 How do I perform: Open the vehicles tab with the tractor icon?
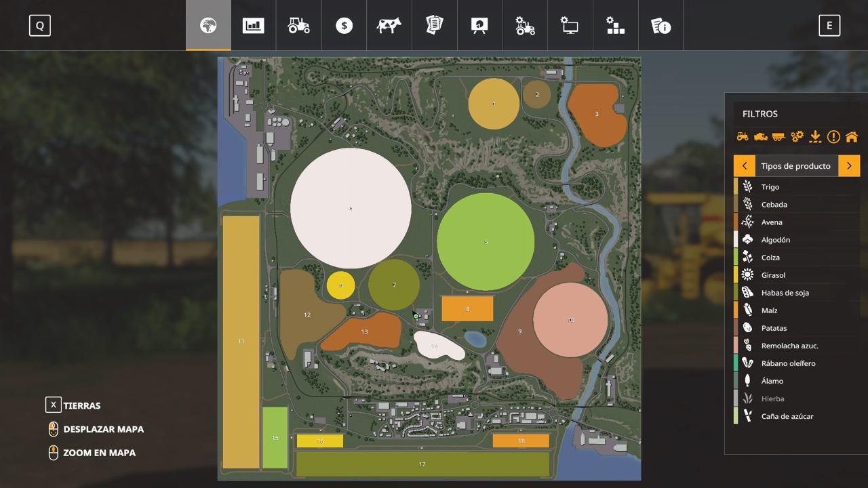point(298,26)
